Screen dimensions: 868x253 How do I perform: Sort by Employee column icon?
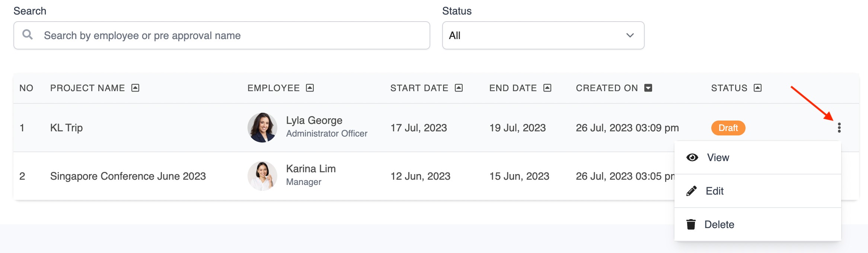(310, 88)
